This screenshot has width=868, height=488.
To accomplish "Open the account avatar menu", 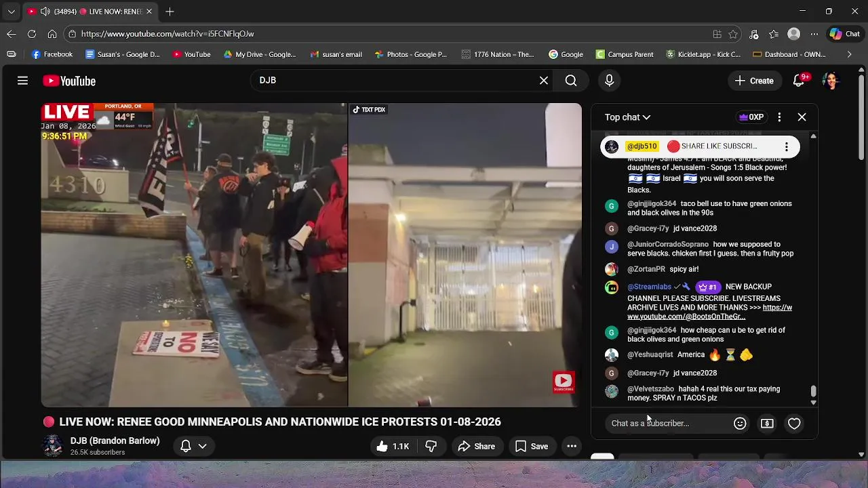I will [831, 81].
